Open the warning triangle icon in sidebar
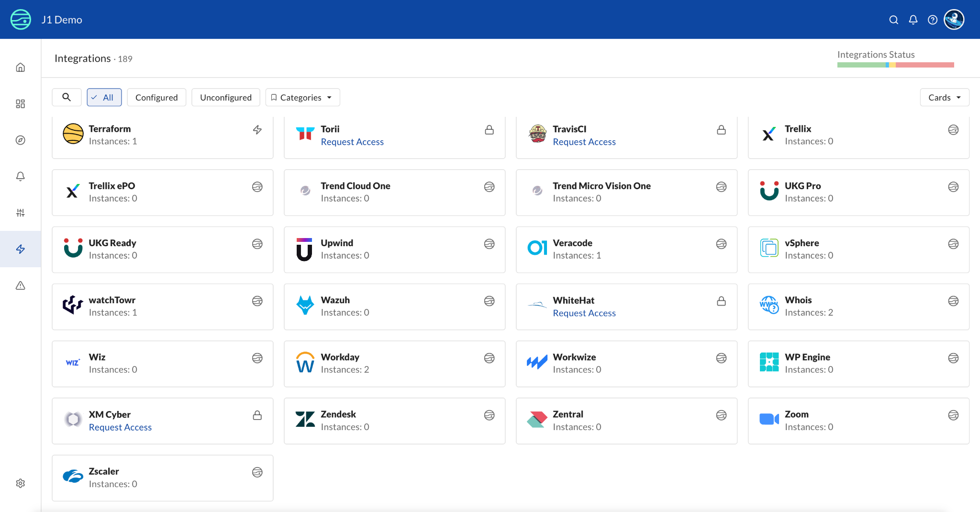This screenshot has width=980, height=512. pos(20,285)
